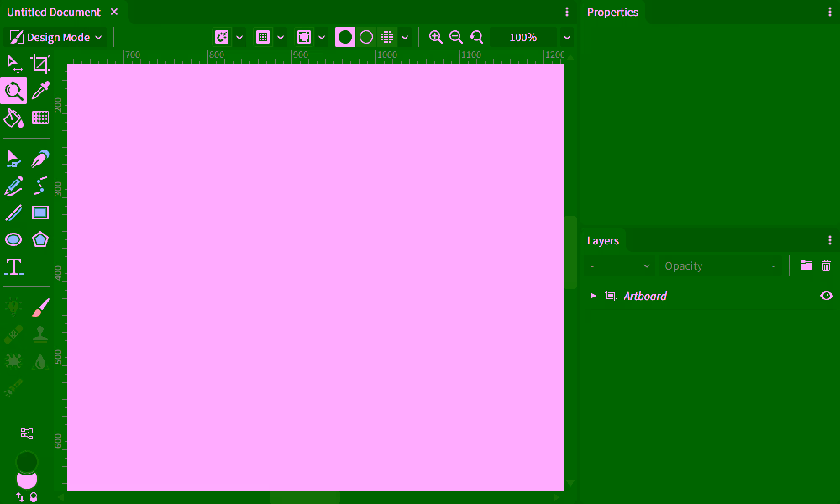Select the dotted grid tool
The image size is (840, 504).
coord(40,118)
